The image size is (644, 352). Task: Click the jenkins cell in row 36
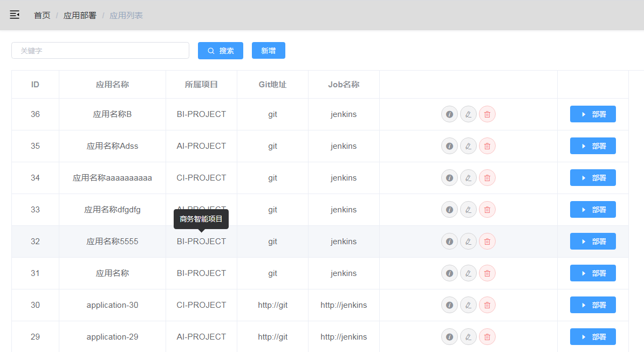344,114
